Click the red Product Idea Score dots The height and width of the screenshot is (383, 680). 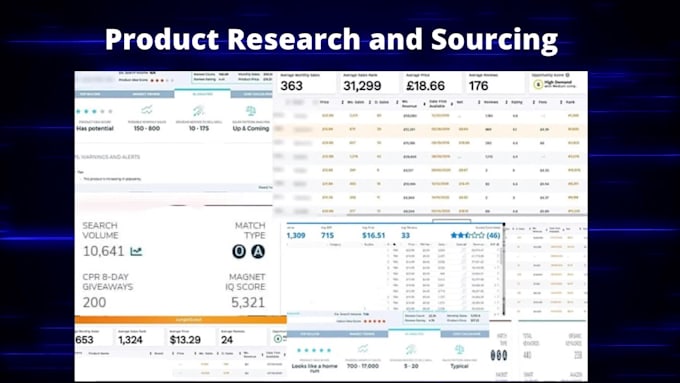click(163, 80)
